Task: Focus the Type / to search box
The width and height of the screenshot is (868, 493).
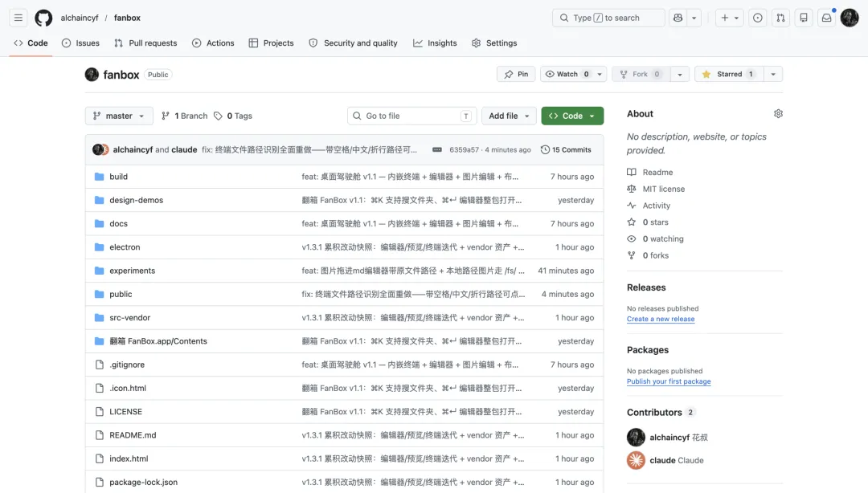Action: coord(608,18)
